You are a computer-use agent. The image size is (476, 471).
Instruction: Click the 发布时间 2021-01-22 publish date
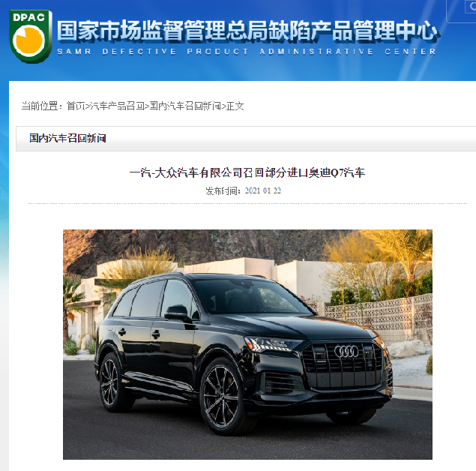243,190
